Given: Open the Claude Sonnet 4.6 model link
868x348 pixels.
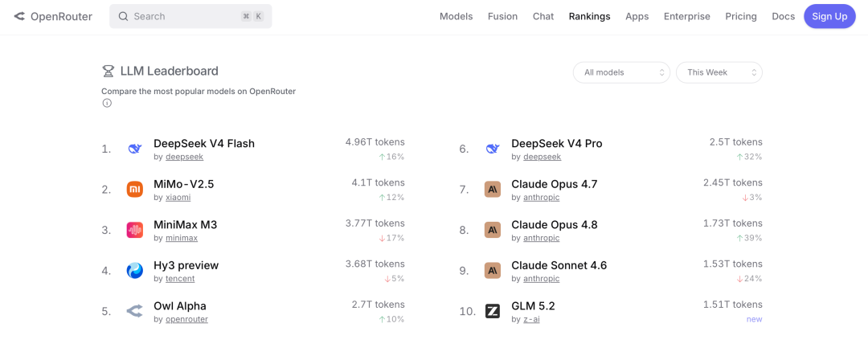Looking at the screenshot, I should 559,265.
